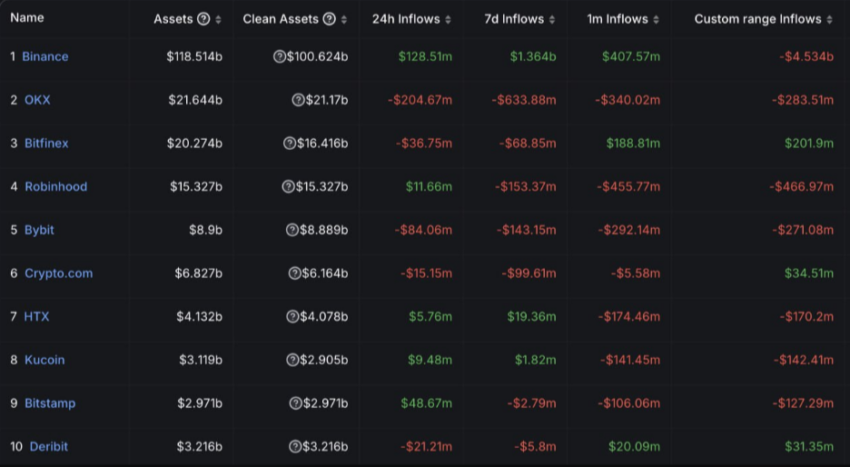Click the Name column header
The image size is (850, 467).
click(x=27, y=18)
